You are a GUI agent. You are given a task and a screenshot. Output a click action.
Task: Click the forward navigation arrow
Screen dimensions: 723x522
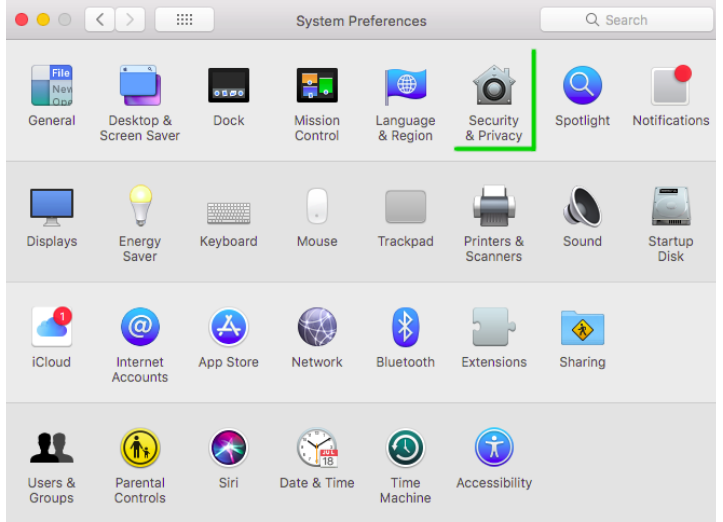click(130, 19)
